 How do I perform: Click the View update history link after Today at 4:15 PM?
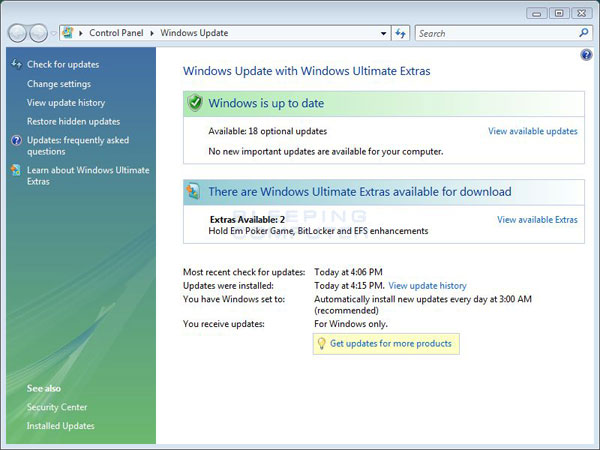coord(427,286)
